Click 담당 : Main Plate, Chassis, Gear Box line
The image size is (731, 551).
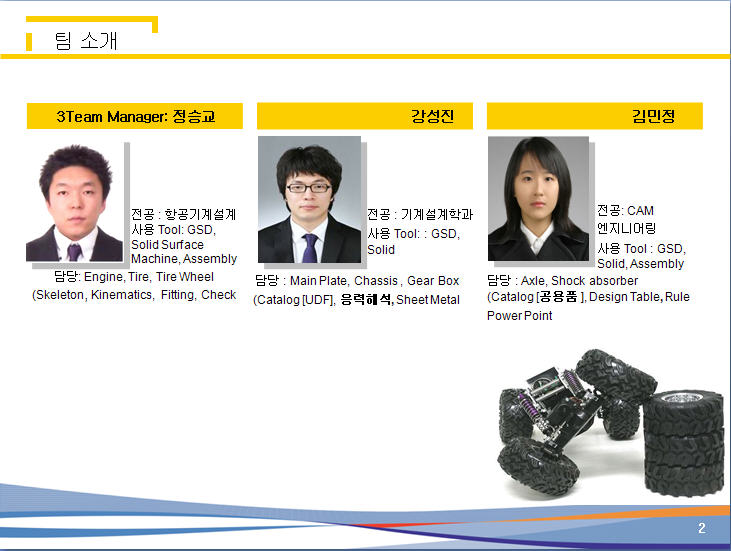[x=357, y=281]
